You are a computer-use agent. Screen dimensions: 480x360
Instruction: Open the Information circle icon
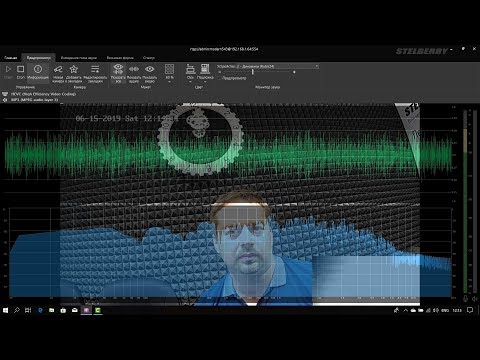(x=38, y=69)
